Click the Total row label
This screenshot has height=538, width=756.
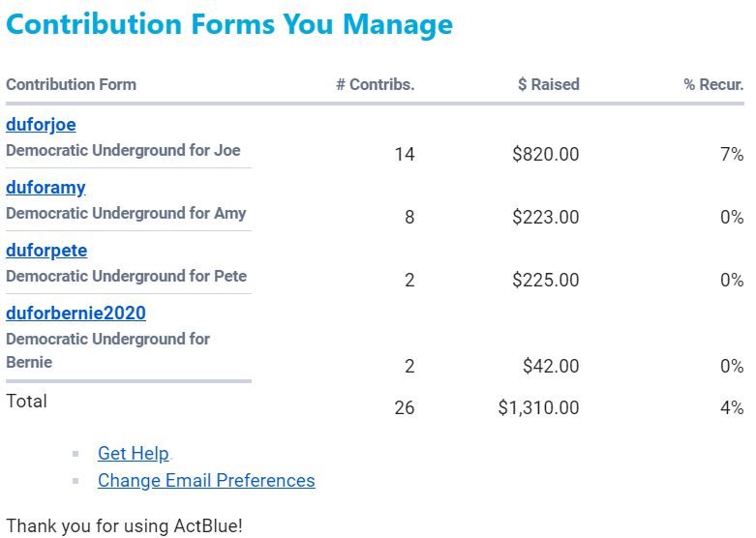(26, 401)
